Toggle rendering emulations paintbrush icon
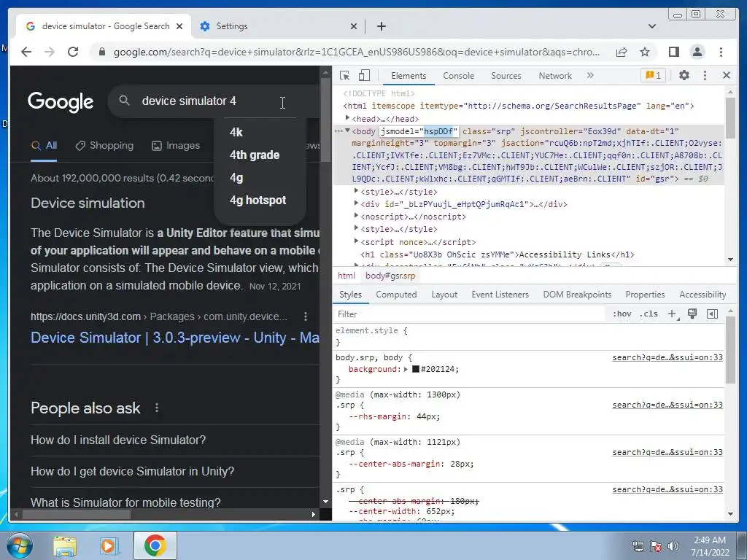This screenshot has height=560, width=747. click(692, 314)
